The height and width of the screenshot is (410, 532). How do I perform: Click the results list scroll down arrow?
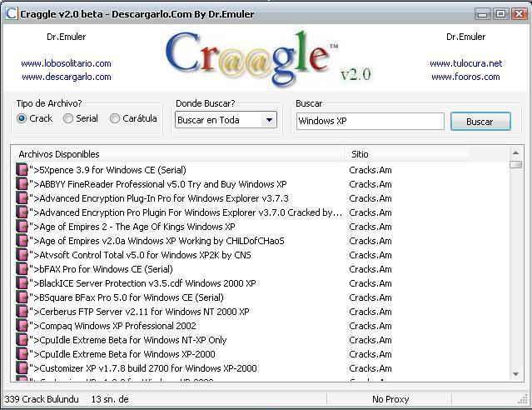click(x=515, y=374)
